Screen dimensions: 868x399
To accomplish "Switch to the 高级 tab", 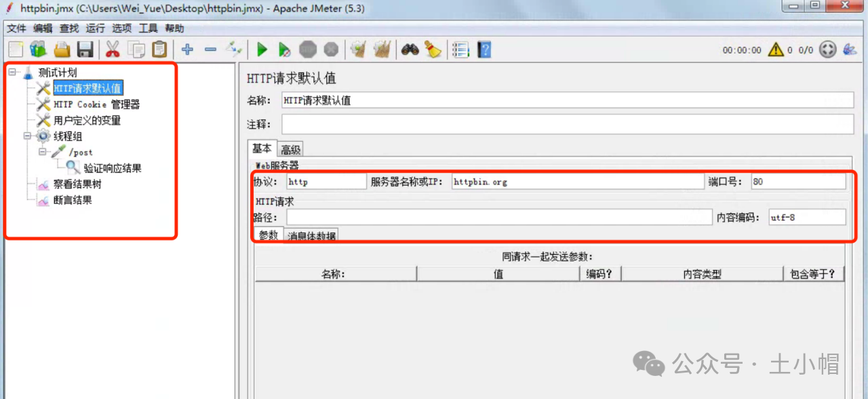I will [290, 150].
